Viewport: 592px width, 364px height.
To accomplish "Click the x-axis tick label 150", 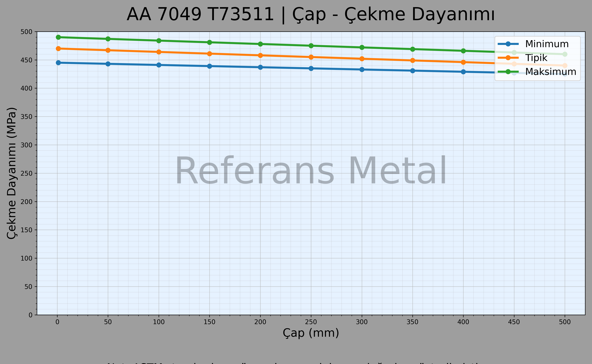I will click(x=209, y=322).
